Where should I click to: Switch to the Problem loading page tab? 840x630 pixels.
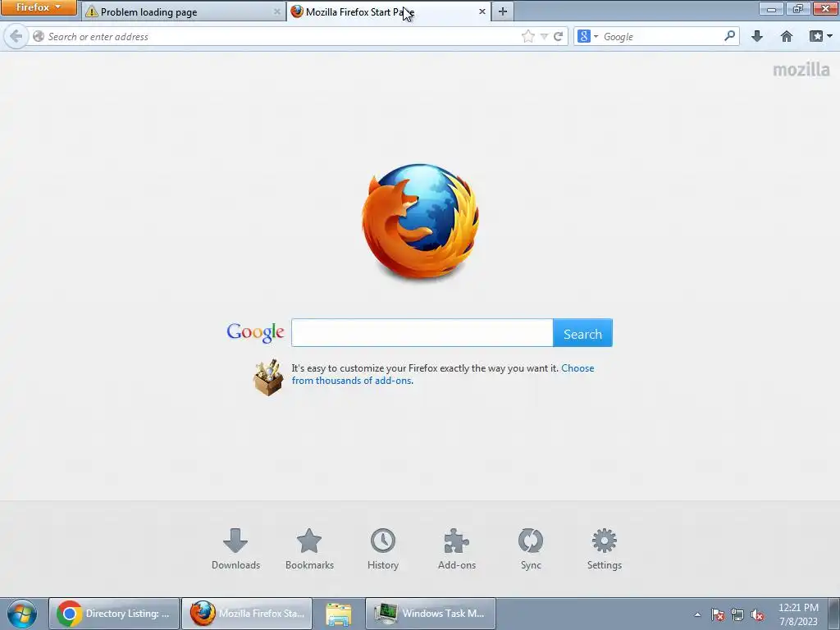(x=184, y=11)
